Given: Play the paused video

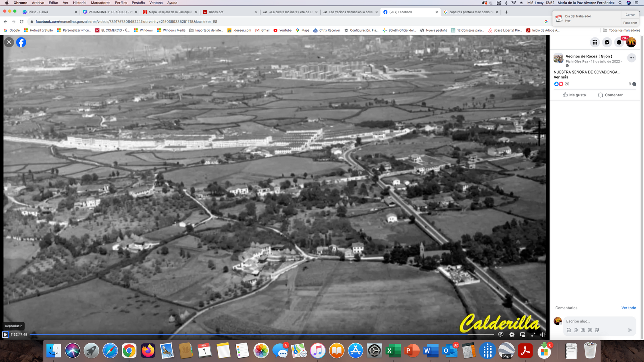Looking at the screenshot, I should coord(5,335).
